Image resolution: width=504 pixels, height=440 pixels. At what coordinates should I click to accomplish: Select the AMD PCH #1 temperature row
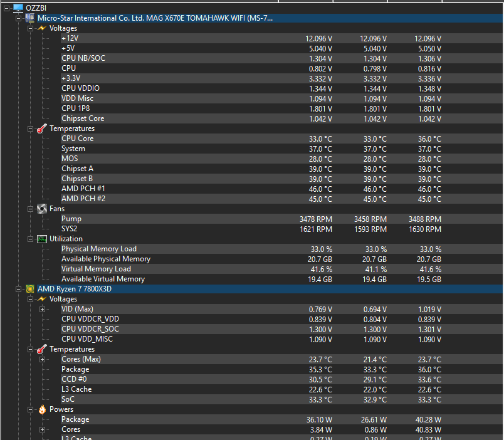tap(83, 189)
